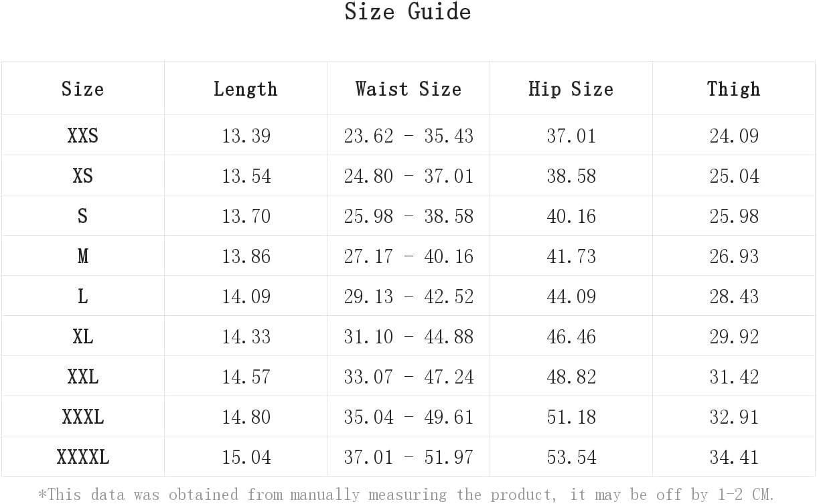Image resolution: width=817 pixels, height=504 pixels.
Task: Click the hip size value 53.54
Action: point(571,456)
